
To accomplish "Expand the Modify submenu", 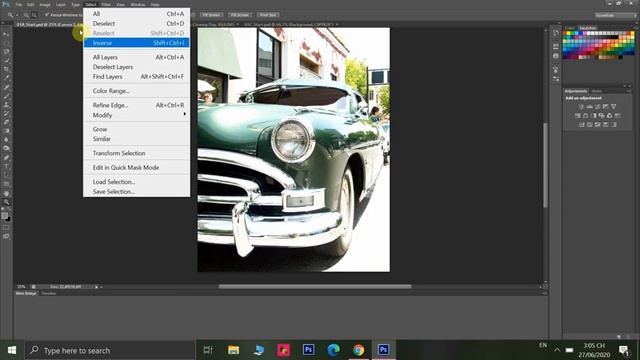I will tap(136, 115).
